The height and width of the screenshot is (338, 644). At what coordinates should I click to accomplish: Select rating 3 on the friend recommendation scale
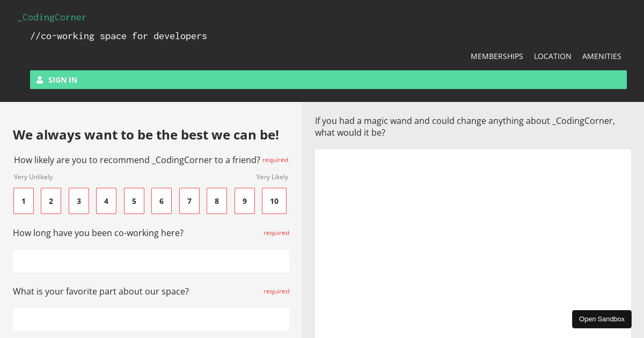[78, 201]
